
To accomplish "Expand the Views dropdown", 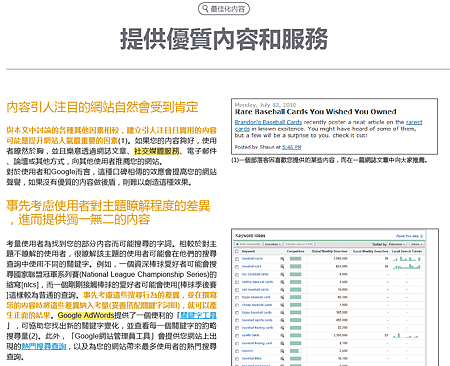I will coord(416,244).
